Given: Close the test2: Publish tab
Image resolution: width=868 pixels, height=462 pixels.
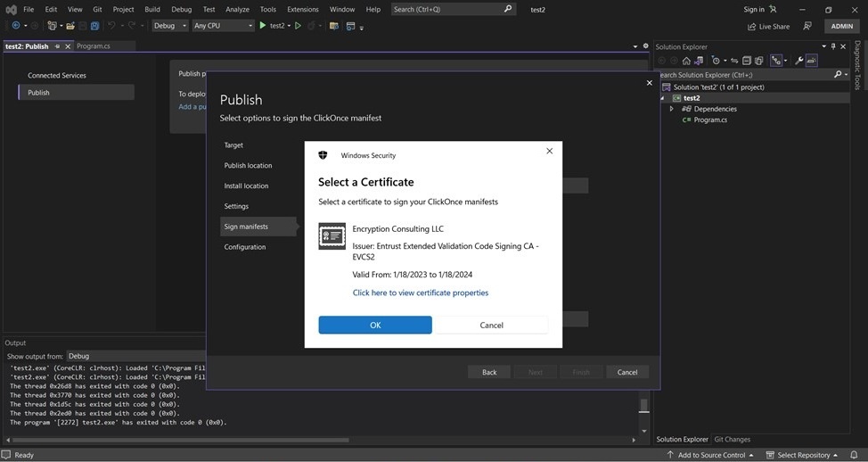Looking at the screenshot, I should pyautogui.click(x=68, y=46).
